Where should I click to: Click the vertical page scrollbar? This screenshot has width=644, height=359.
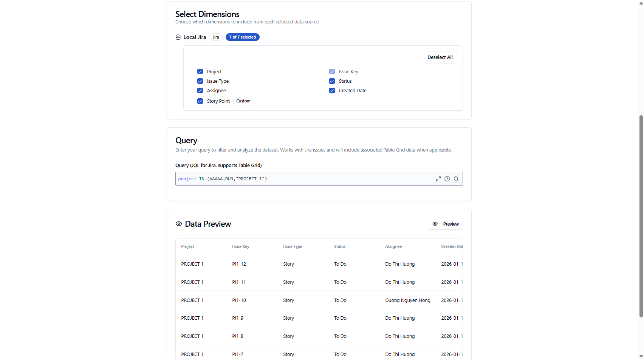641,216
